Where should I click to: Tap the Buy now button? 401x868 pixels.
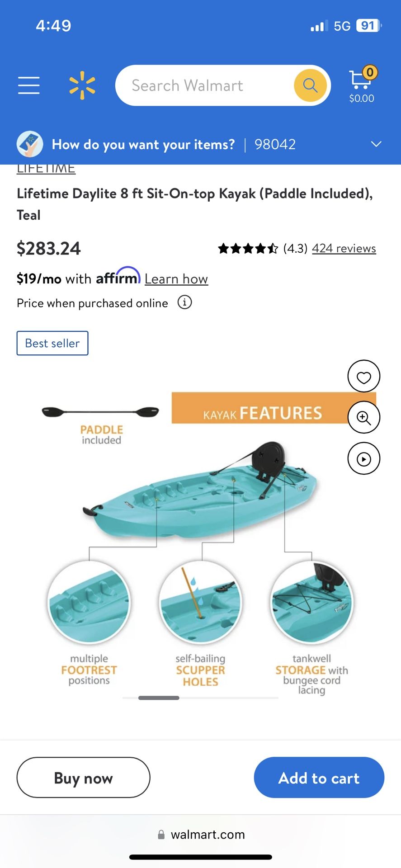pyautogui.click(x=83, y=778)
